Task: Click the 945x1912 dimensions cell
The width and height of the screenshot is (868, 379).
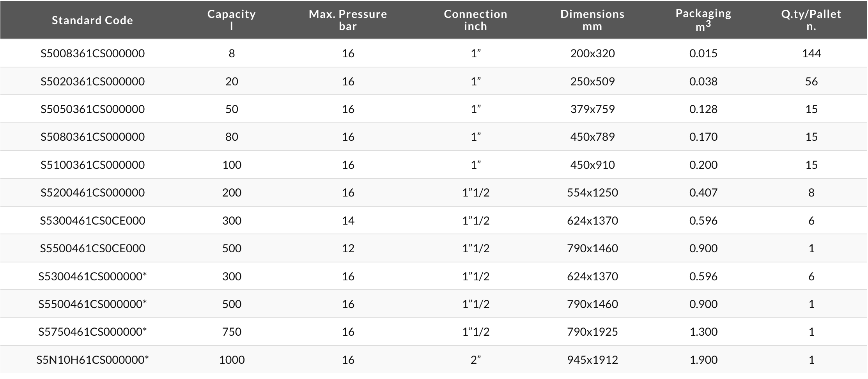Action: click(592, 360)
